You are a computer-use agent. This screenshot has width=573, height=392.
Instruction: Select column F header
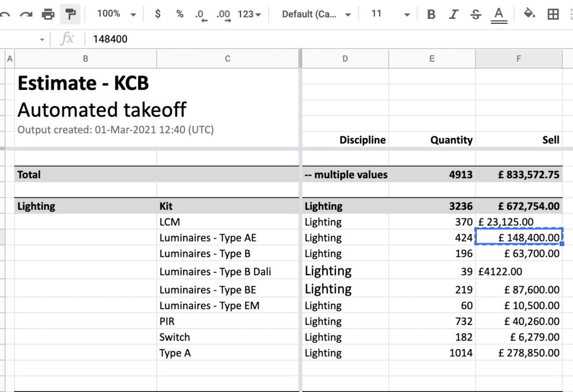pos(519,59)
